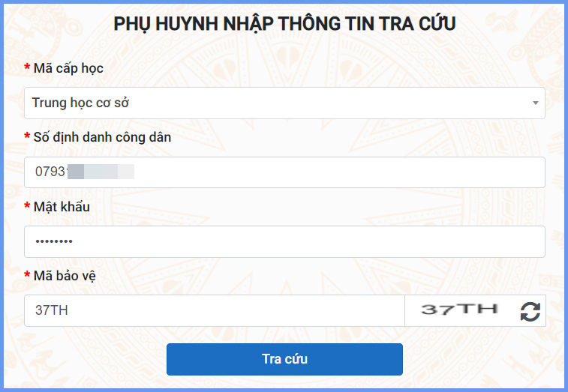Click the "Phụ huynh nhập thông tin tra cứu" heading
Image resolution: width=568 pixels, height=392 pixels.
[x=284, y=23]
